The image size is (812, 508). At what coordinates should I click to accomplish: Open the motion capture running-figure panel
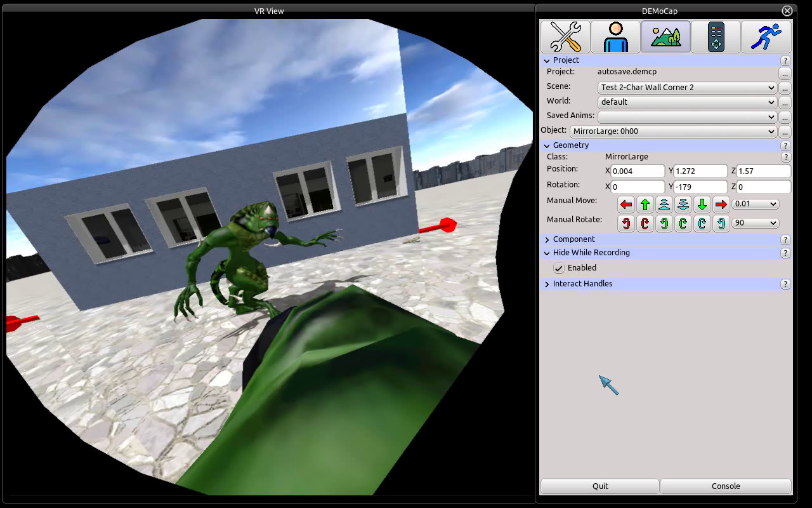click(x=765, y=36)
